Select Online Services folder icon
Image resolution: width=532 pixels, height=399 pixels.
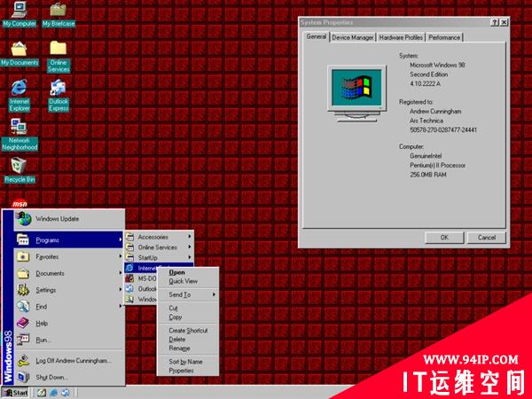[59, 48]
